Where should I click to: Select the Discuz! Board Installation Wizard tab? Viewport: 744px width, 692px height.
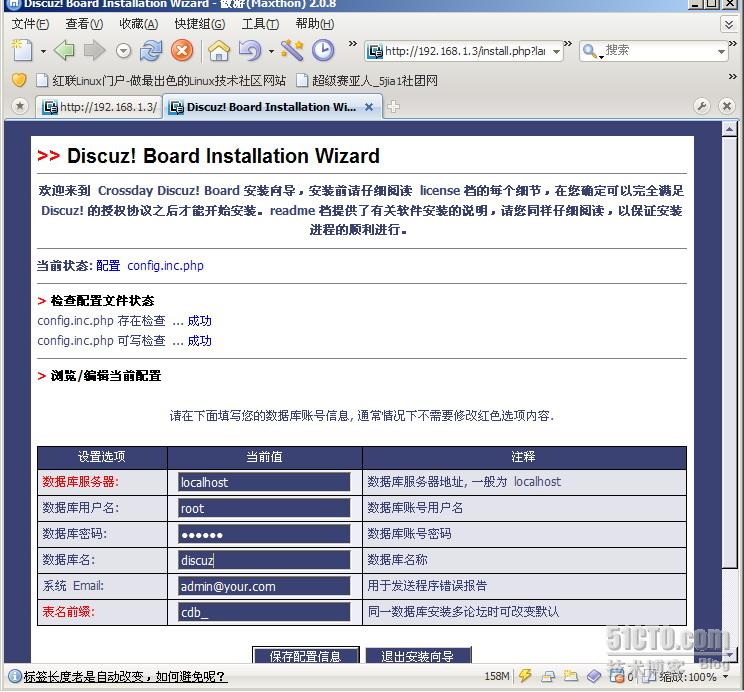click(272, 107)
